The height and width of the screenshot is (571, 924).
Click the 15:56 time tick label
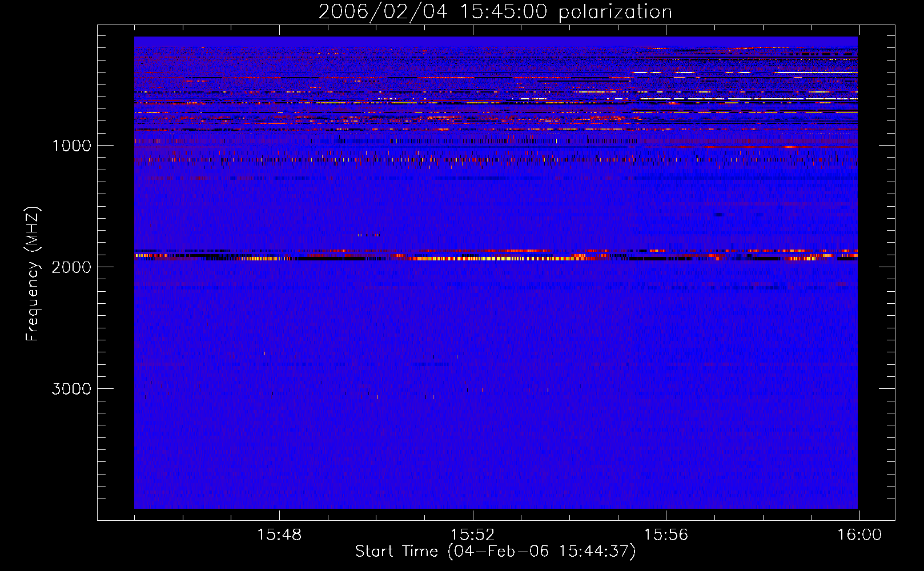pos(666,535)
